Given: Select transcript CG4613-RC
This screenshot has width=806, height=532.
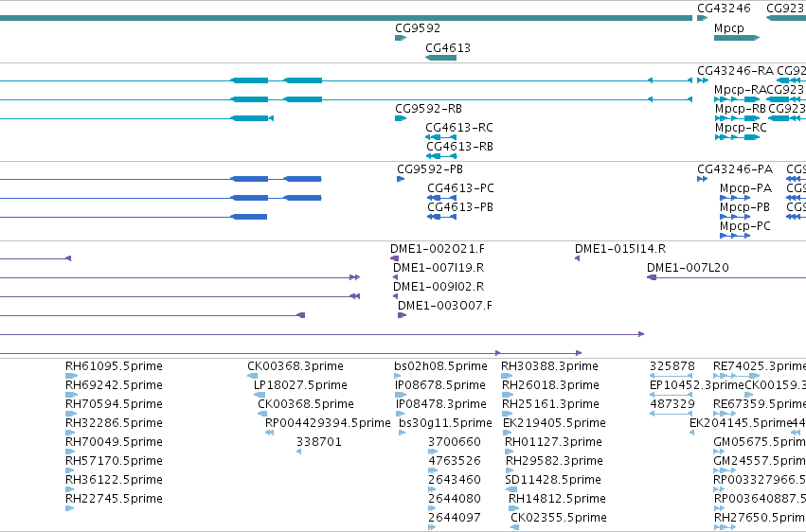Looking at the screenshot, I should 459,128.
